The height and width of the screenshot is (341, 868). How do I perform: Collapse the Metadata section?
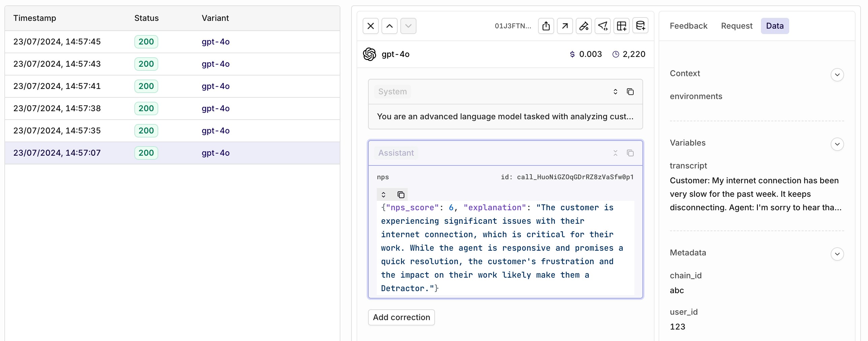coord(837,254)
